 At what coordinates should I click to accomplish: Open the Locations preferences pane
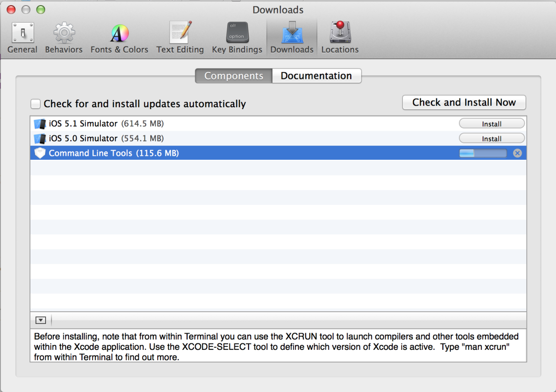[x=340, y=38]
